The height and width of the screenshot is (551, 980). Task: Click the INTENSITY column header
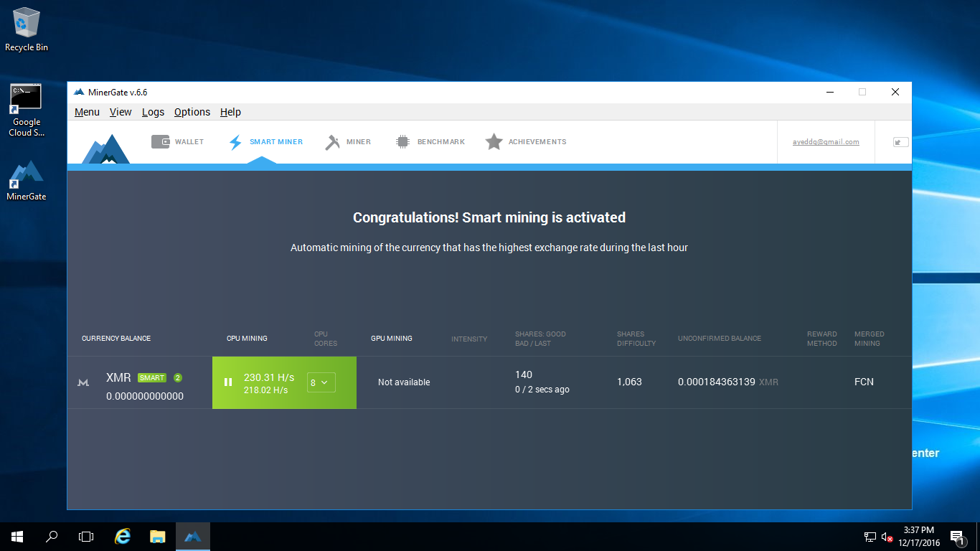coord(469,339)
